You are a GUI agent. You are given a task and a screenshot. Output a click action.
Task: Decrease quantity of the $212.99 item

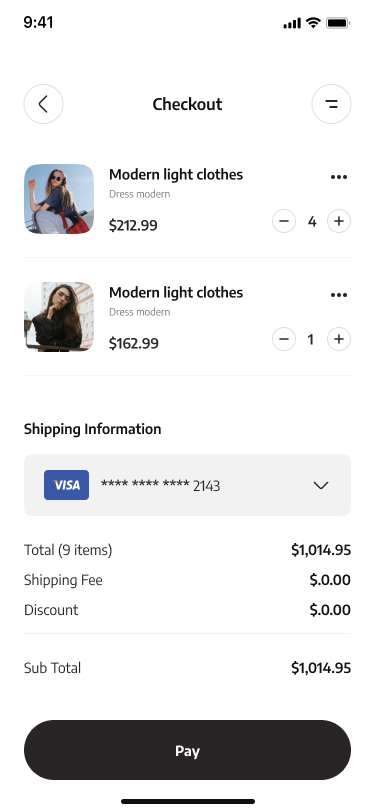coord(284,222)
